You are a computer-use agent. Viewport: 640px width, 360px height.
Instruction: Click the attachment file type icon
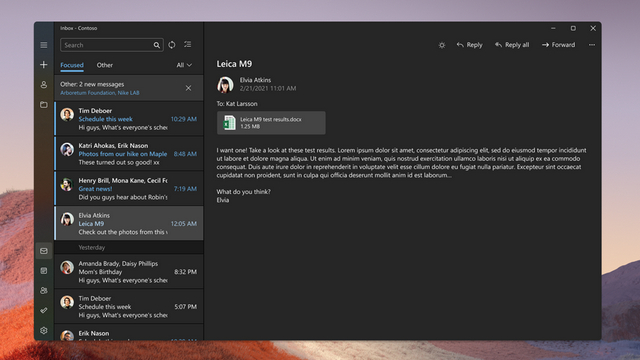tap(229, 123)
